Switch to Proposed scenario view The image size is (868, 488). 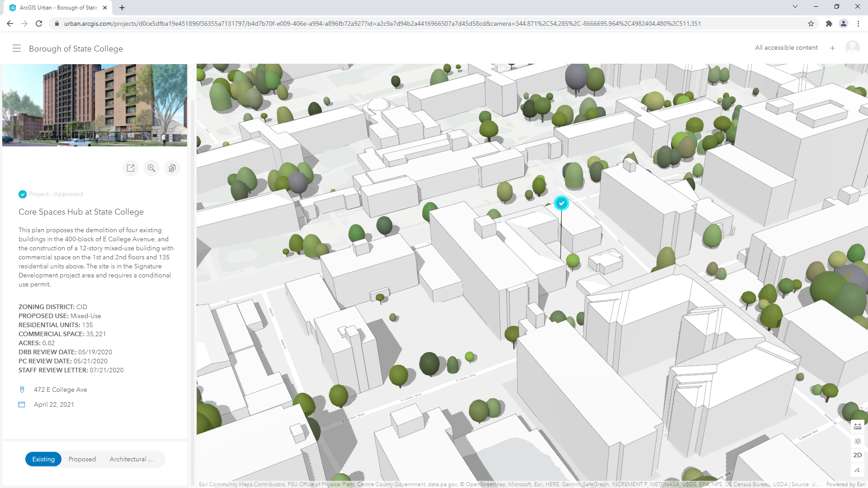(x=82, y=459)
